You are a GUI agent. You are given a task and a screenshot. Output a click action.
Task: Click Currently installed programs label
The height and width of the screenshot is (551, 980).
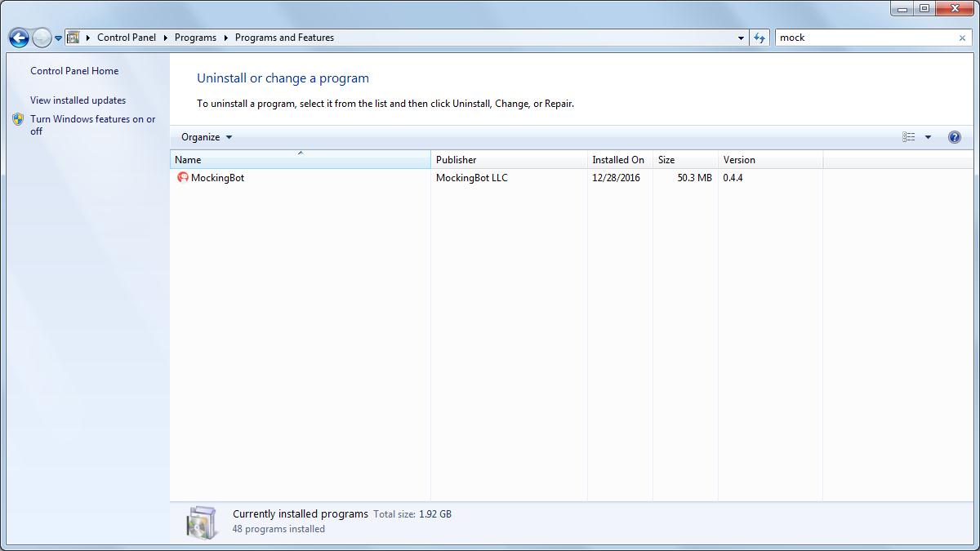[301, 514]
